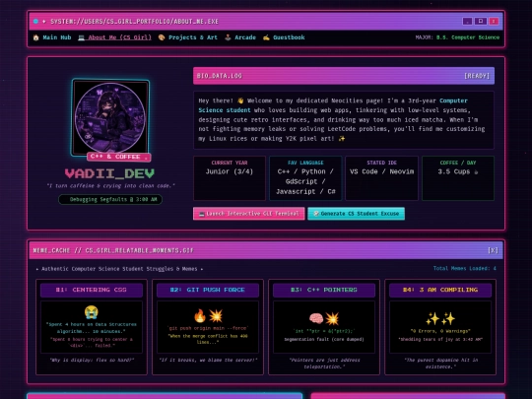Click the MAJOR: B.S. Computer Science label
Viewport: 532px width, 399px height.
457,37
